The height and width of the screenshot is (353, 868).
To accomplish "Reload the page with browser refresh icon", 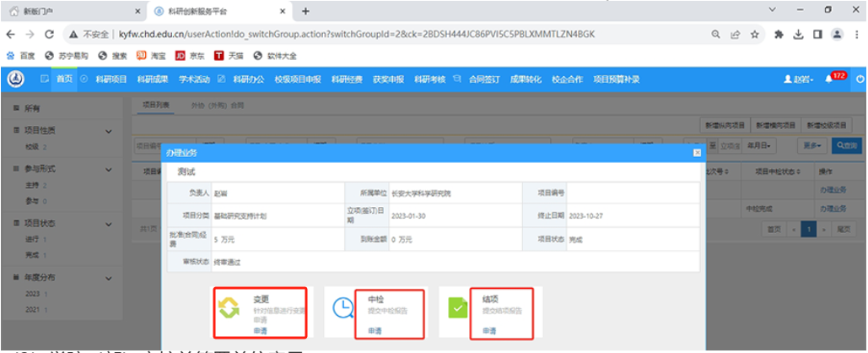I will coord(50,35).
